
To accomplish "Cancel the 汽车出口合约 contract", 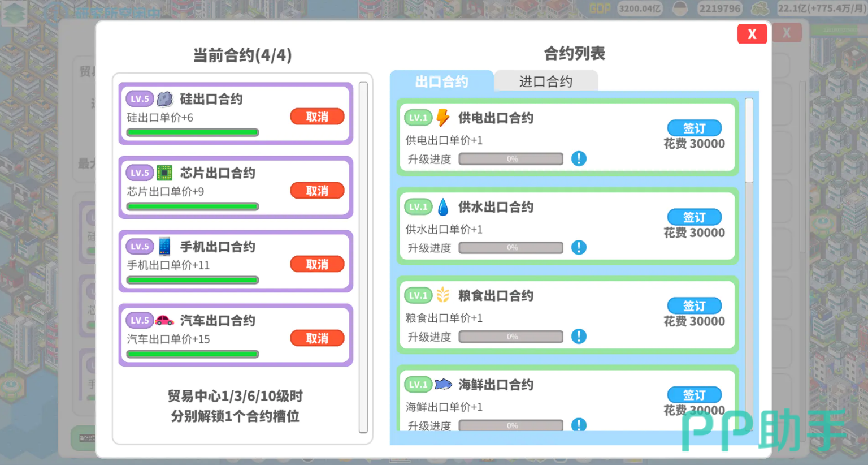I will [317, 338].
